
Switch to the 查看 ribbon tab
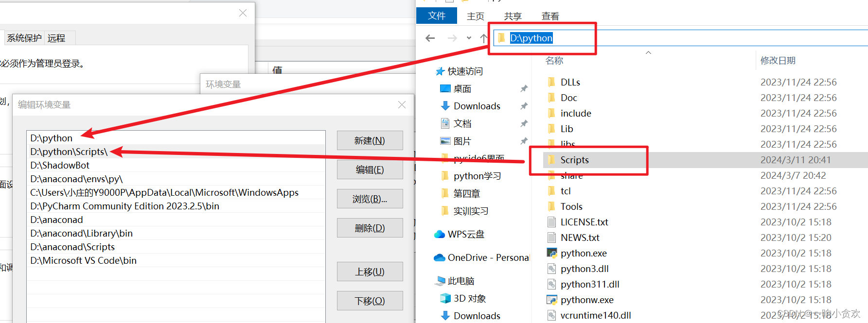click(x=550, y=16)
